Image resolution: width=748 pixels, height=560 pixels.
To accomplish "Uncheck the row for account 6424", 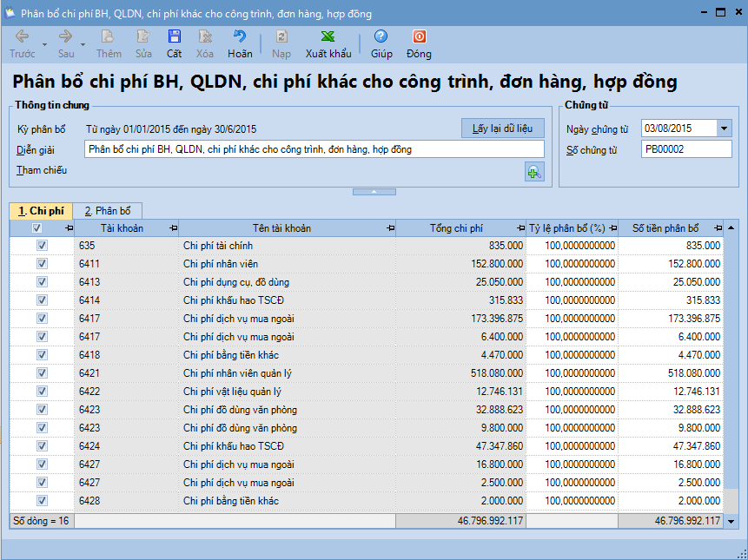I will pyautogui.click(x=42, y=445).
